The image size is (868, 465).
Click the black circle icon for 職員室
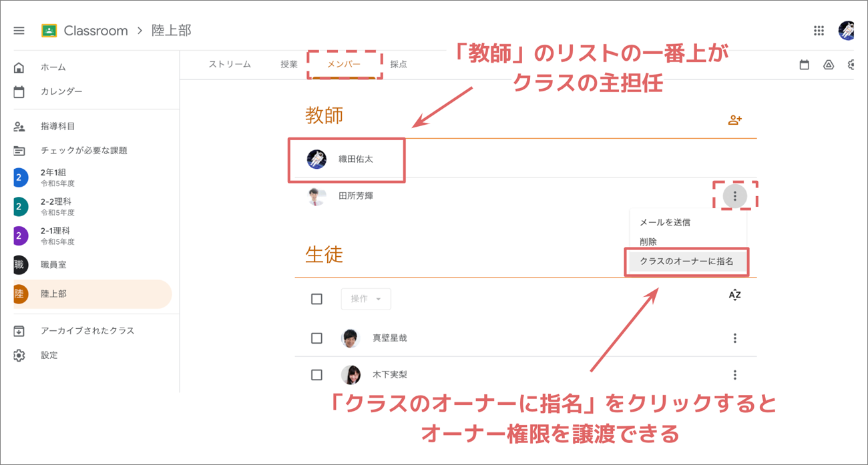pos(19,265)
